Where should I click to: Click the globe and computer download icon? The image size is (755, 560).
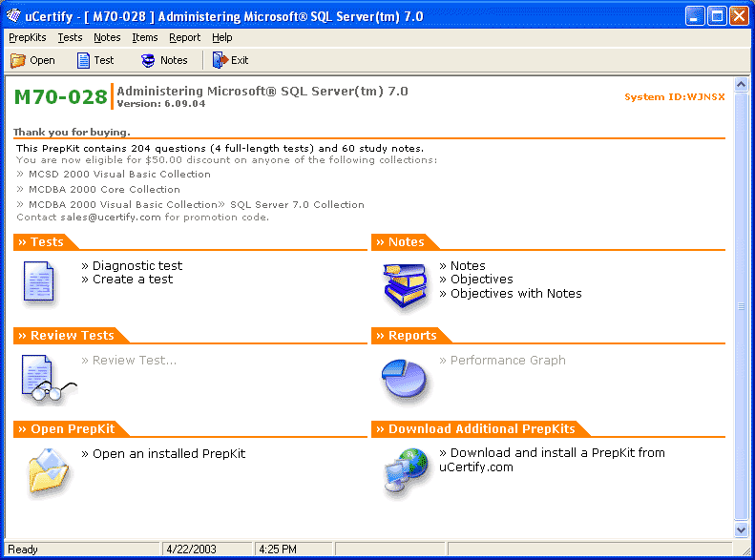(406, 471)
